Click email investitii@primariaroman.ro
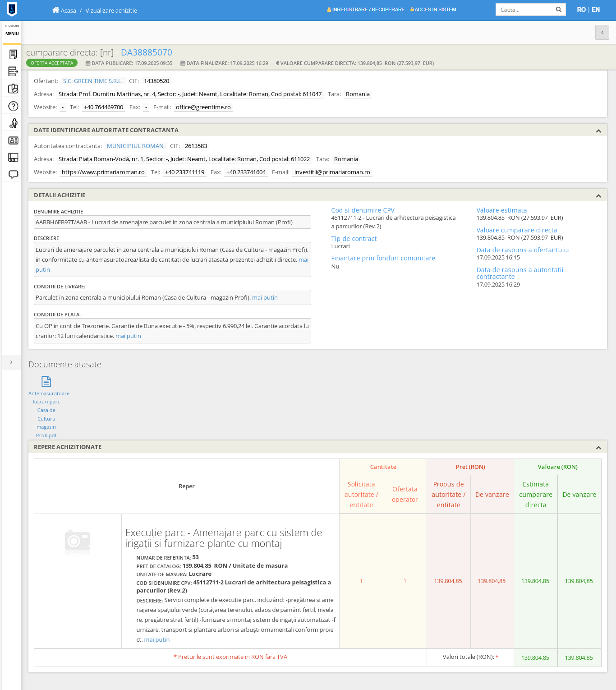616x690 pixels. pyautogui.click(x=332, y=172)
